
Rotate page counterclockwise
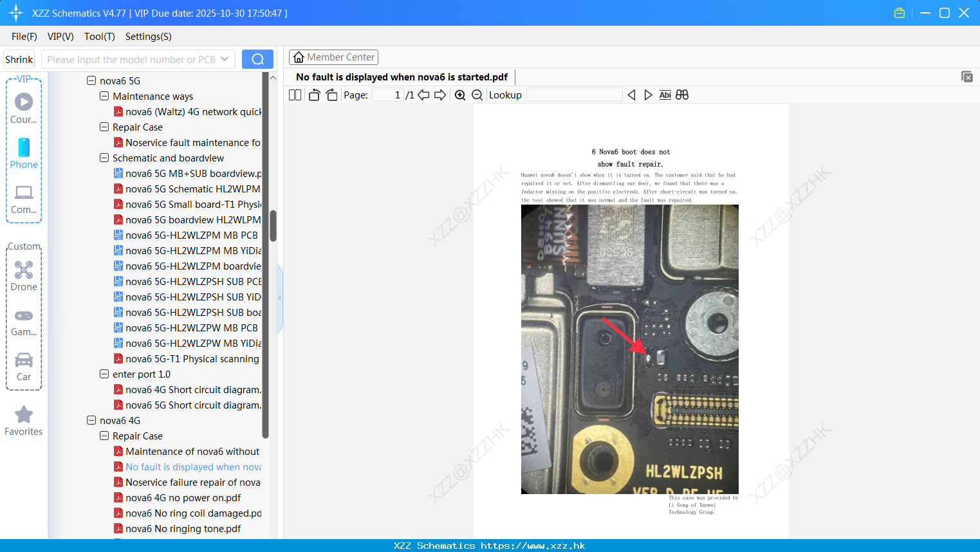click(x=314, y=95)
